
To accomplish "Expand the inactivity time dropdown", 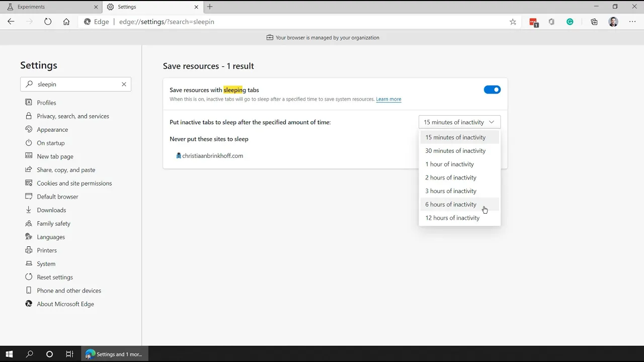I will (459, 122).
